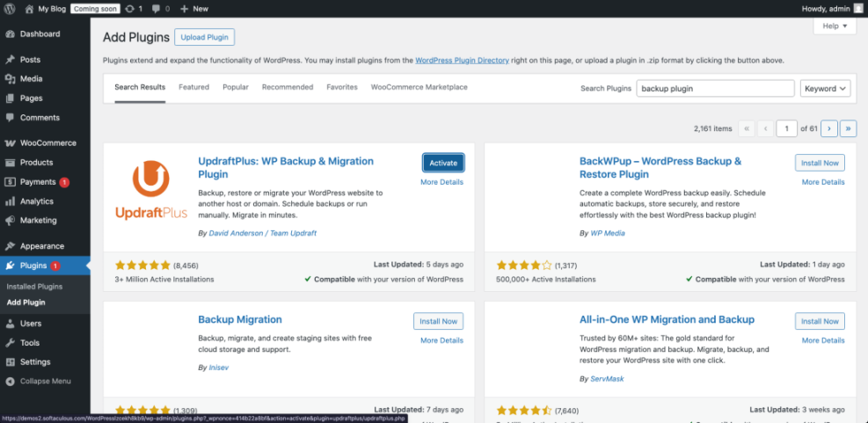Click the WordPress logo icon in admin bar
Screen dimensions: 868x423
point(10,8)
